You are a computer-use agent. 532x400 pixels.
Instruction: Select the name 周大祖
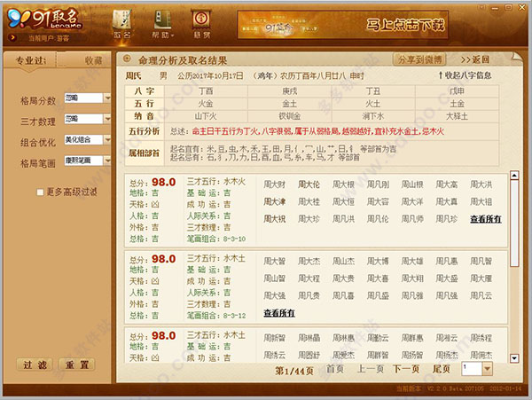click(481, 202)
